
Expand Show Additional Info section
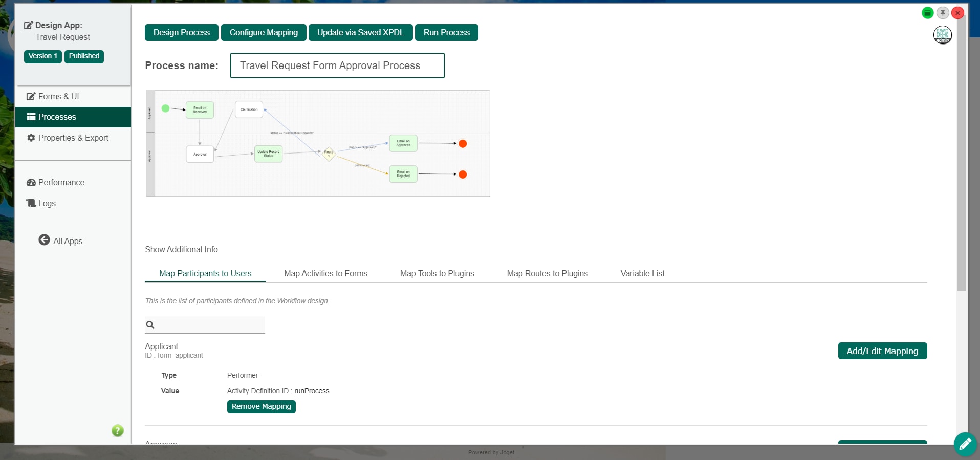pyautogui.click(x=181, y=250)
